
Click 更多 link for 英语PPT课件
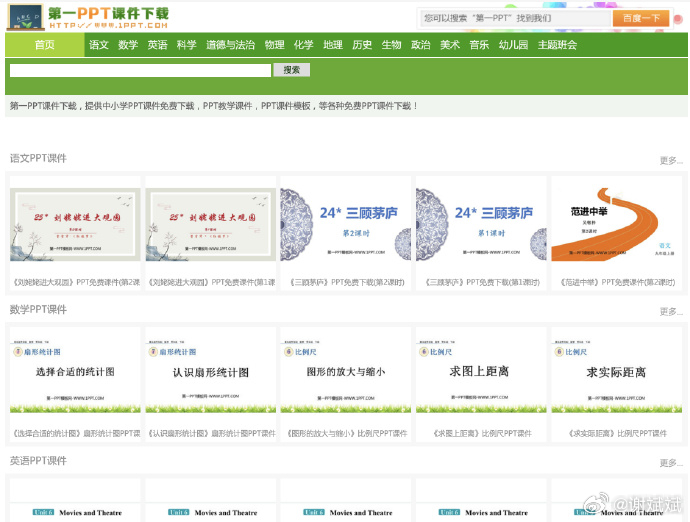[671, 463]
